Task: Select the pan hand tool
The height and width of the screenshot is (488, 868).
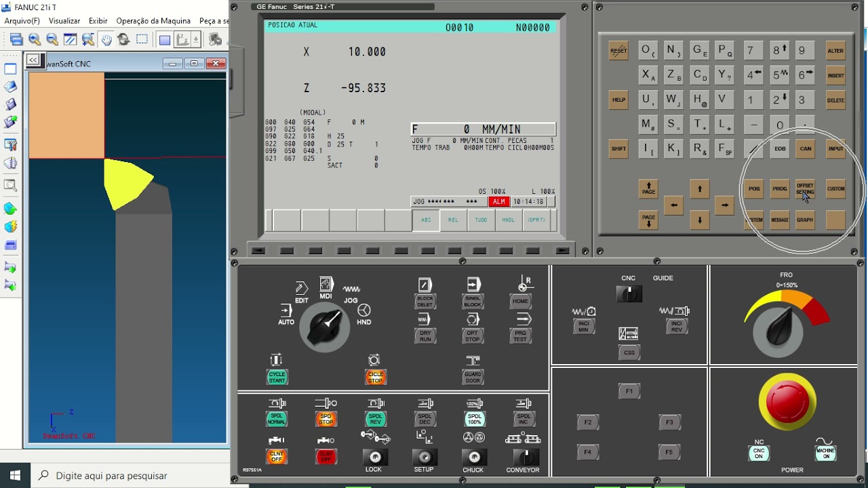Action: click(x=106, y=39)
